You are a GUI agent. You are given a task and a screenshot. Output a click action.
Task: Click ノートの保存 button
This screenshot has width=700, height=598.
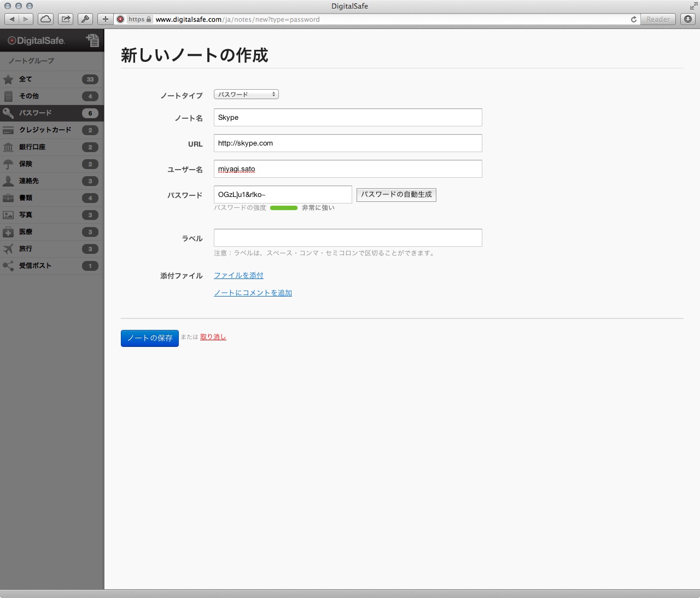pos(150,338)
